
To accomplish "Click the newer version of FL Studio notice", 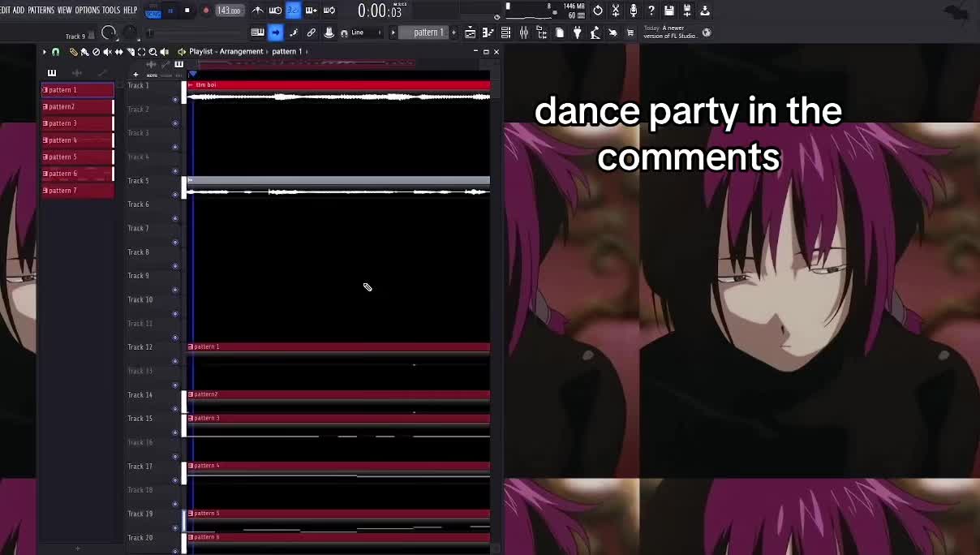I will coord(670,32).
